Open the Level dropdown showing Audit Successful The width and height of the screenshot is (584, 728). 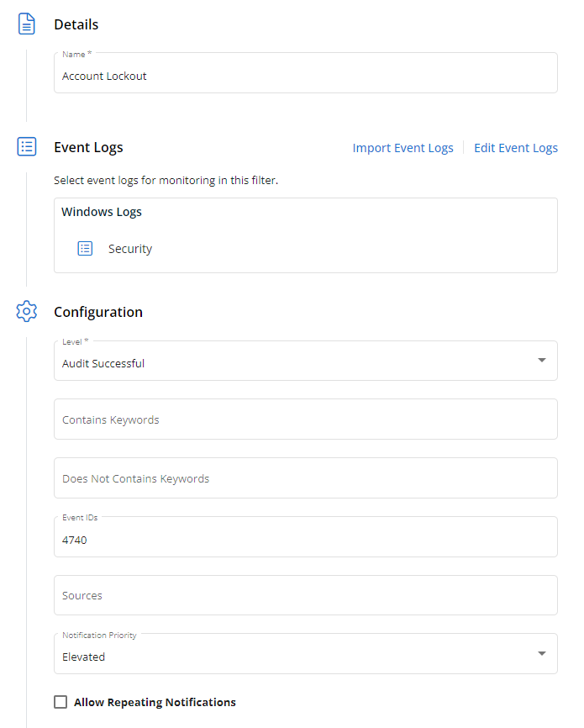(294, 361)
